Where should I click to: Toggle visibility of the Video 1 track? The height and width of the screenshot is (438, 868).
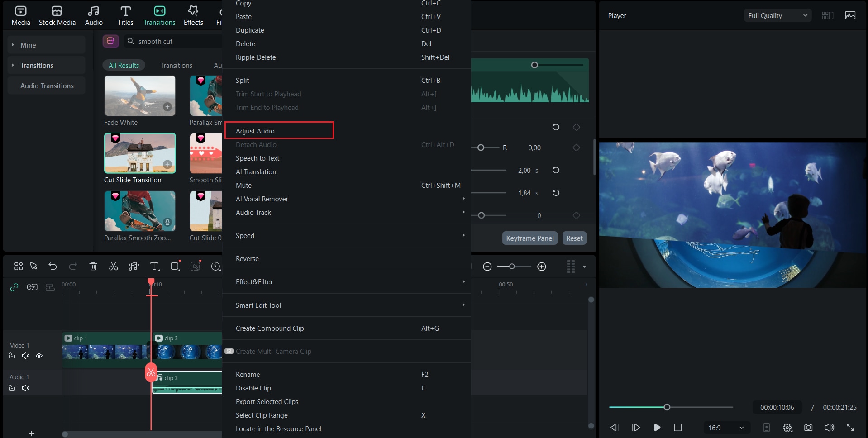click(39, 356)
